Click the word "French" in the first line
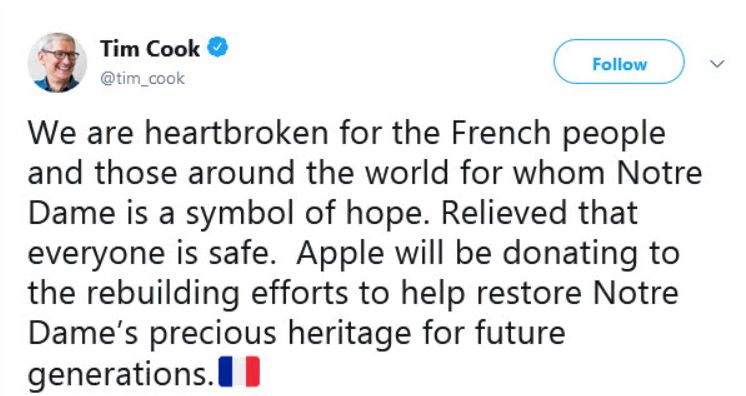The height and width of the screenshot is (396, 746). [501, 132]
